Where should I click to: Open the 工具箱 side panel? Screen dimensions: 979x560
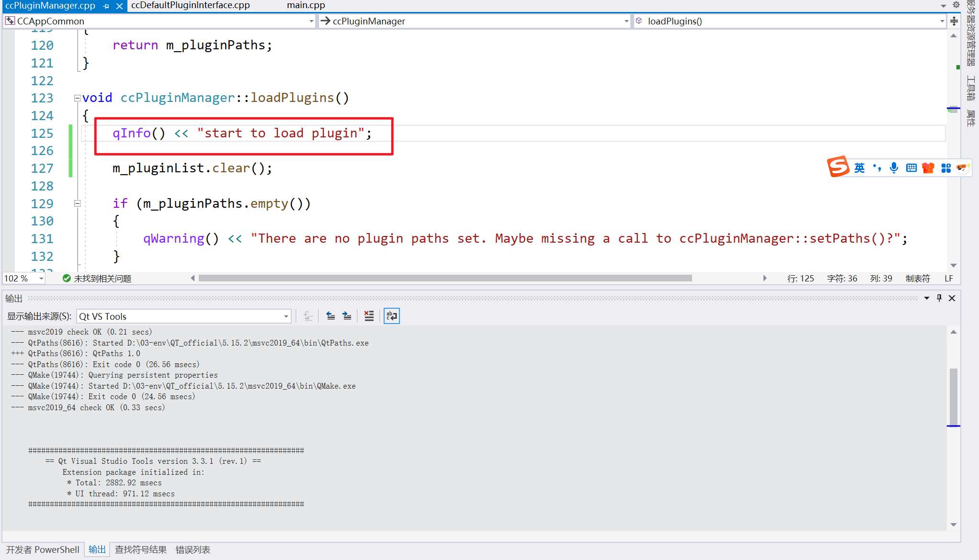pos(971,88)
